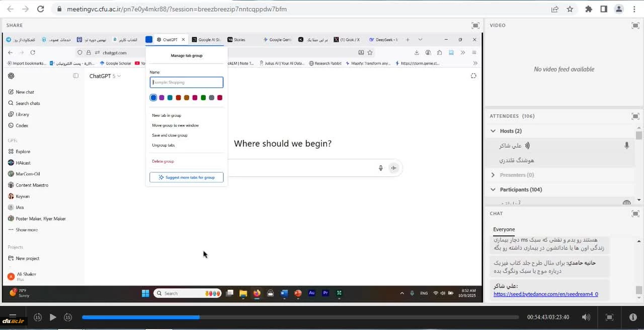Click the recording progress bar

coord(300,317)
